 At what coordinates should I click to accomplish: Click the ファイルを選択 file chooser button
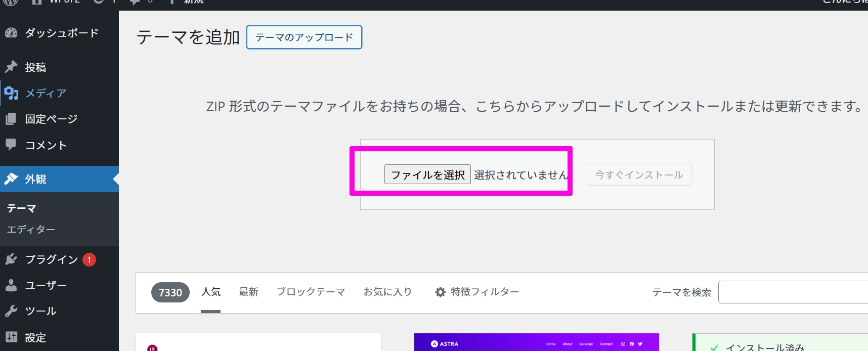pos(427,174)
